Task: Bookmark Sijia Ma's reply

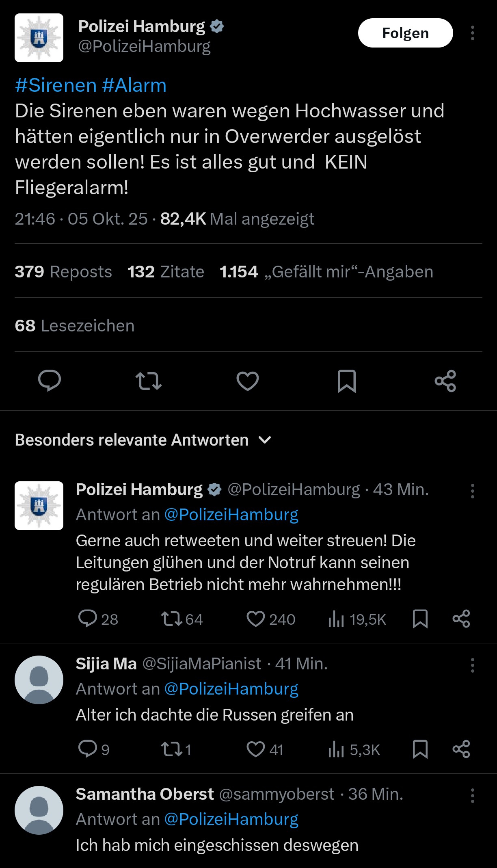Action: (x=420, y=749)
